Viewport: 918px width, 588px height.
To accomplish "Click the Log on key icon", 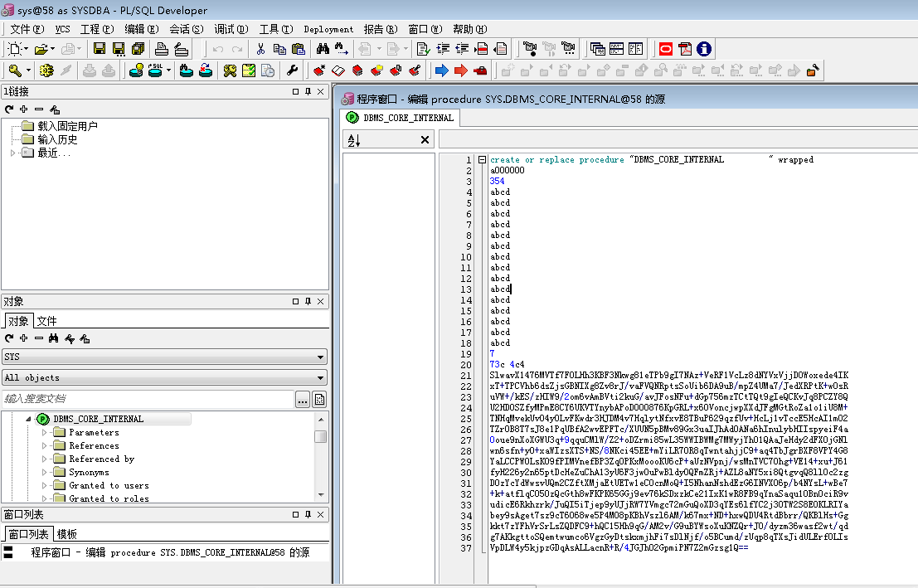I will (15, 70).
